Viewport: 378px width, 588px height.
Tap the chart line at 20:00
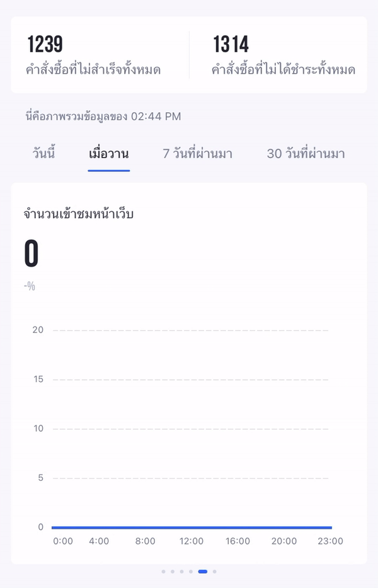(x=284, y=527)
